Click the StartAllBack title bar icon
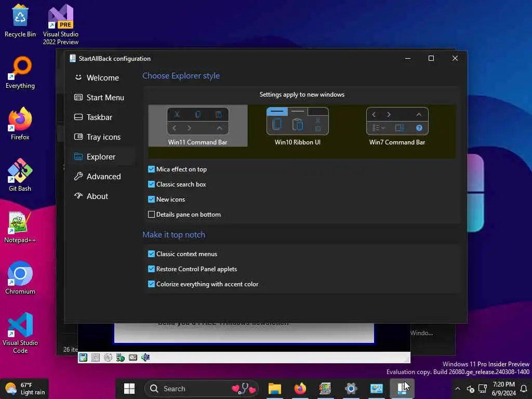Image resolution: width=532 pixels, height=399 pixels. point(72,58)
